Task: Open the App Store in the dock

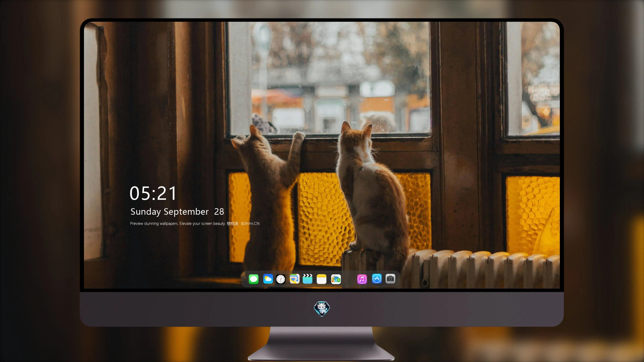Action: [377, 279]
